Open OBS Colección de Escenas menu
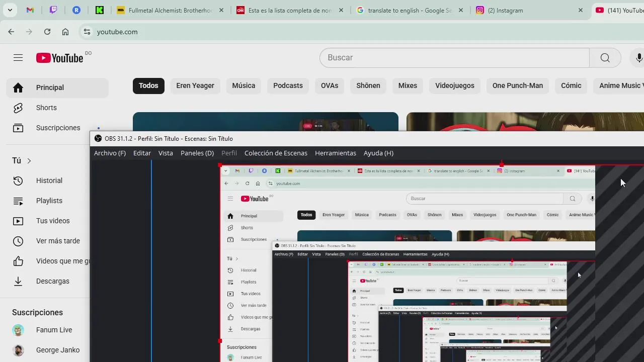644x362 pixels. pos(276,153)
